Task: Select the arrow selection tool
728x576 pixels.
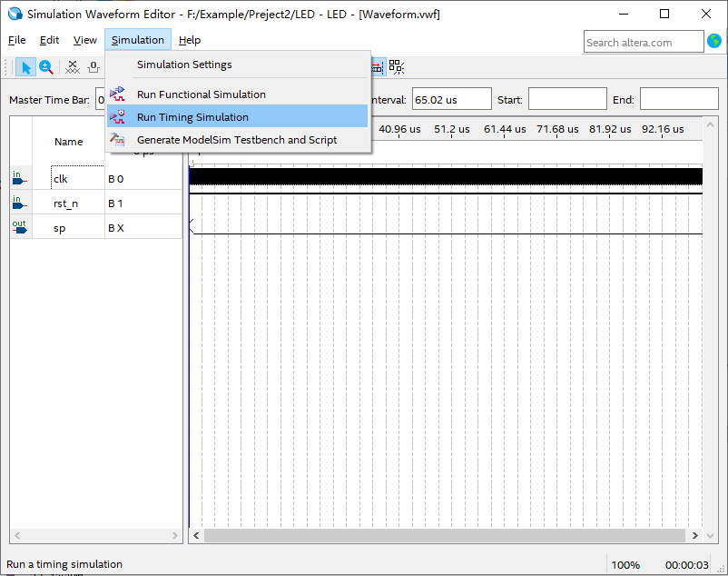Action: pos(25,68)
